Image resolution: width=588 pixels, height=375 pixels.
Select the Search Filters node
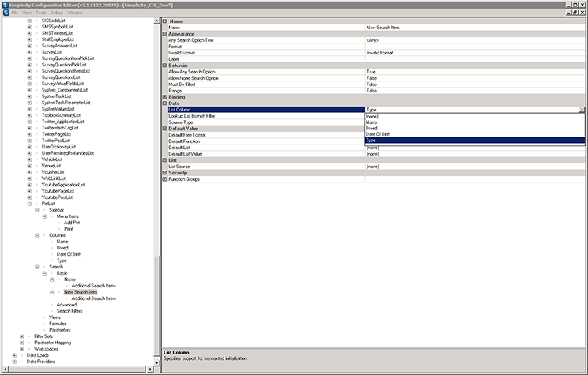(x=70, y=311)
